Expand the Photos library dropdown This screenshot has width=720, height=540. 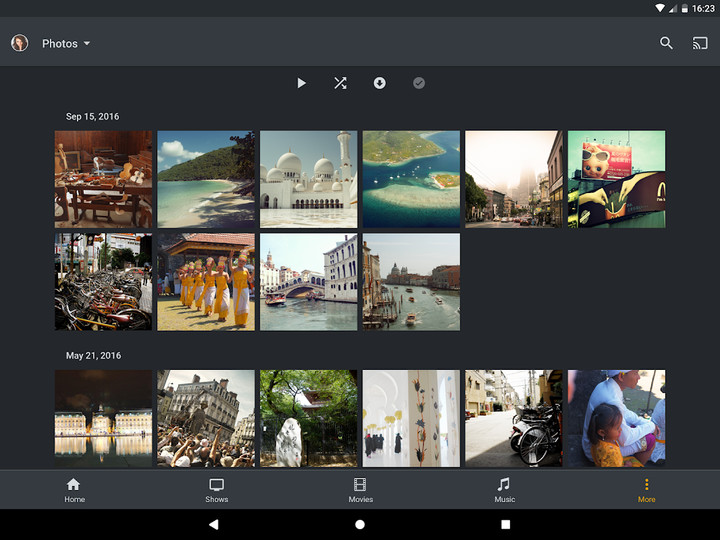(x=66, y=44)
